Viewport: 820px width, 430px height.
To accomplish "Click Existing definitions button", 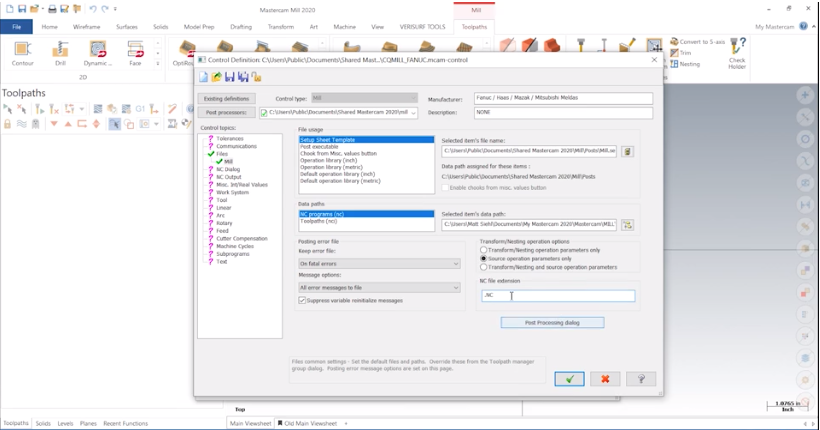I will pos(226,99).
